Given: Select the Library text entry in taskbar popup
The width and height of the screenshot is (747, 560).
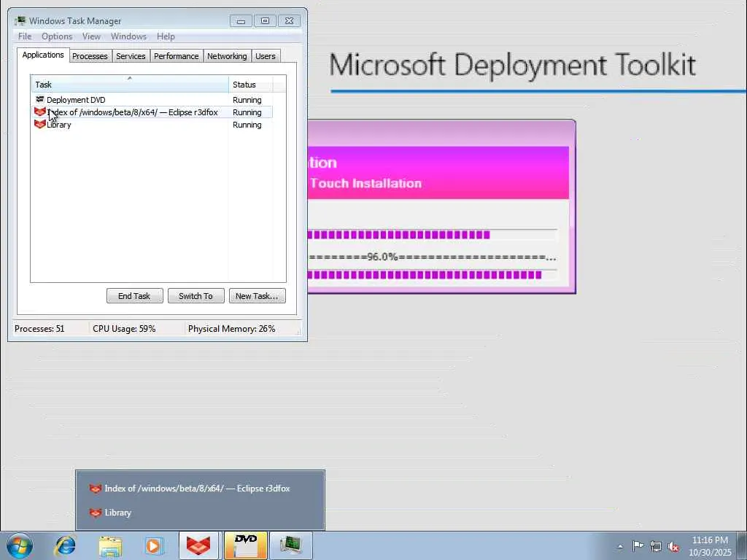Looking at the screenshot, I should [x=117, y=513].
